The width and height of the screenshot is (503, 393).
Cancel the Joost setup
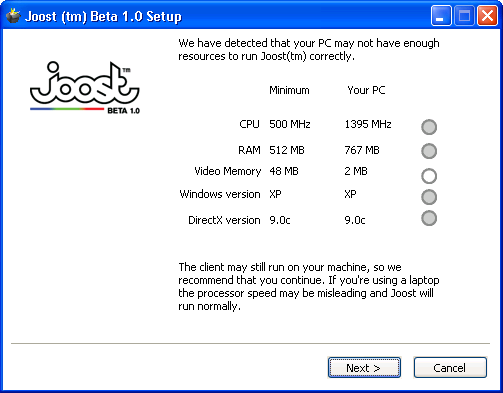450,368
